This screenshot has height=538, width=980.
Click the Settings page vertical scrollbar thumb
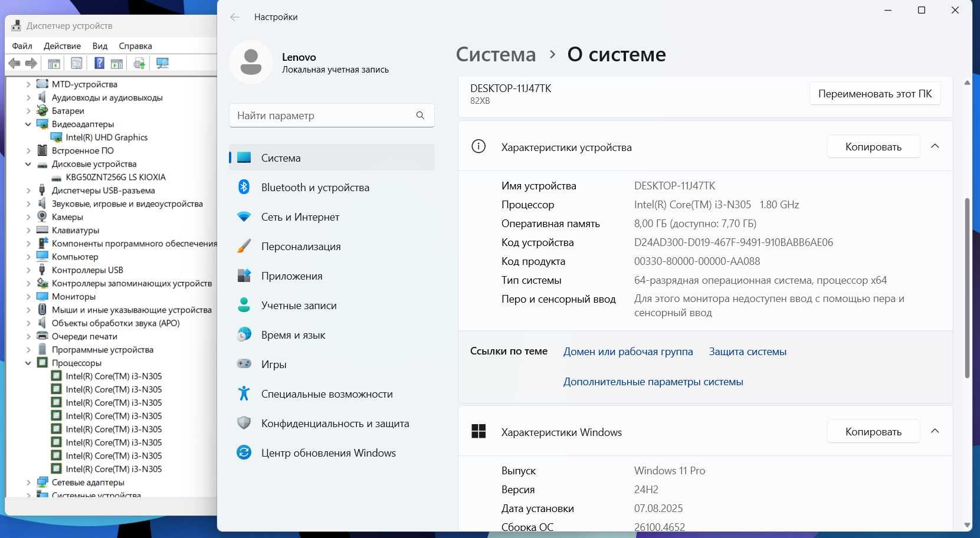tap(967, 288)
